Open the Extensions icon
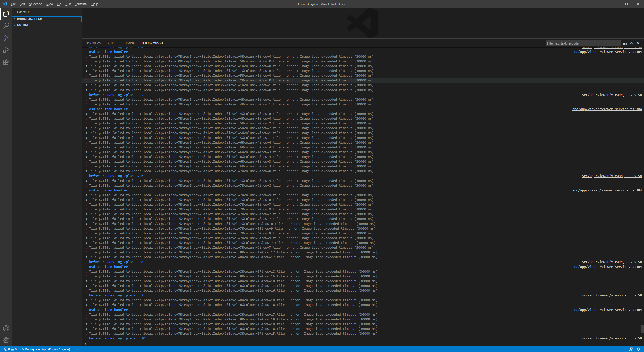Viewport: 644px width, 352px height. [x=6, y=62]
